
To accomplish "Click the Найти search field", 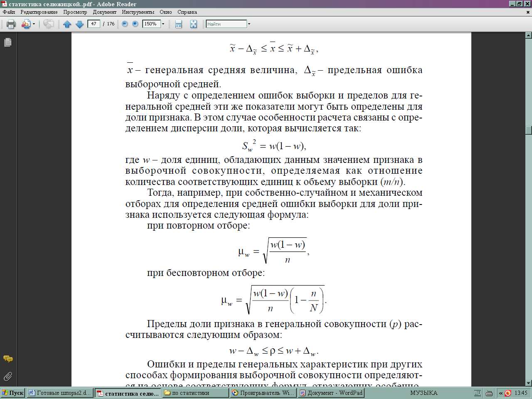I will 227,24.
